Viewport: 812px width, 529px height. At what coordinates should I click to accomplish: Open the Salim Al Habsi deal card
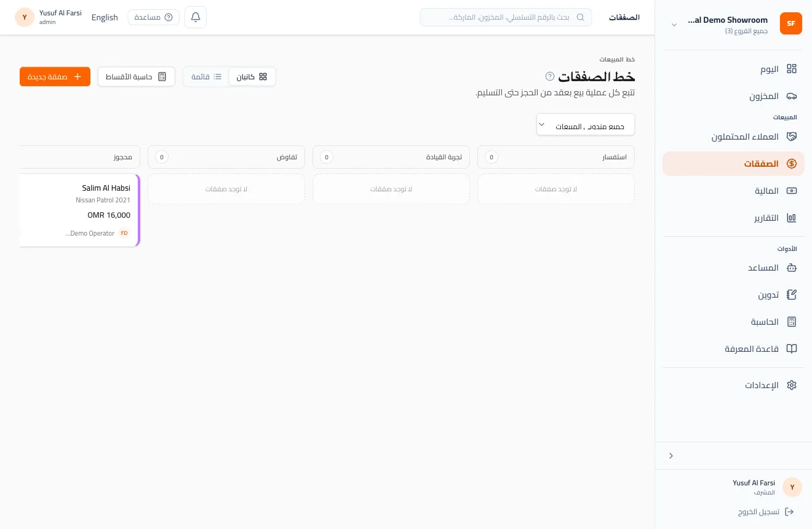tap(80, 210)
